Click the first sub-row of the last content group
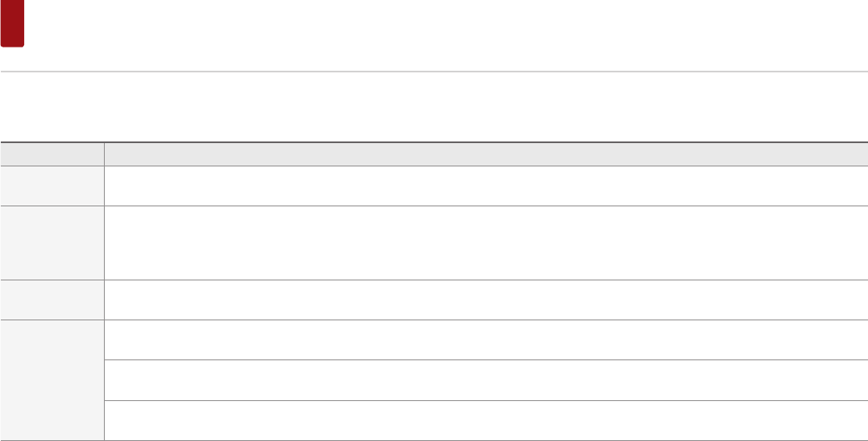The image size is (868, 441). 481,339
